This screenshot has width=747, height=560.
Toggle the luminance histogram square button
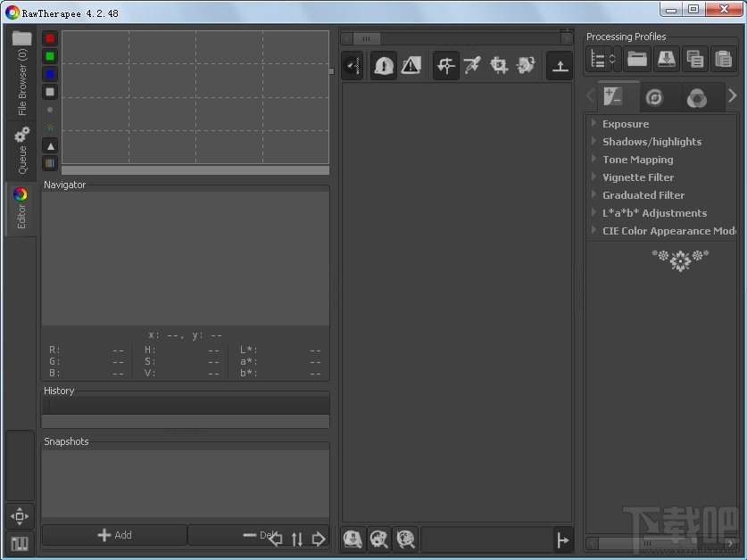(x=50, y=92)
